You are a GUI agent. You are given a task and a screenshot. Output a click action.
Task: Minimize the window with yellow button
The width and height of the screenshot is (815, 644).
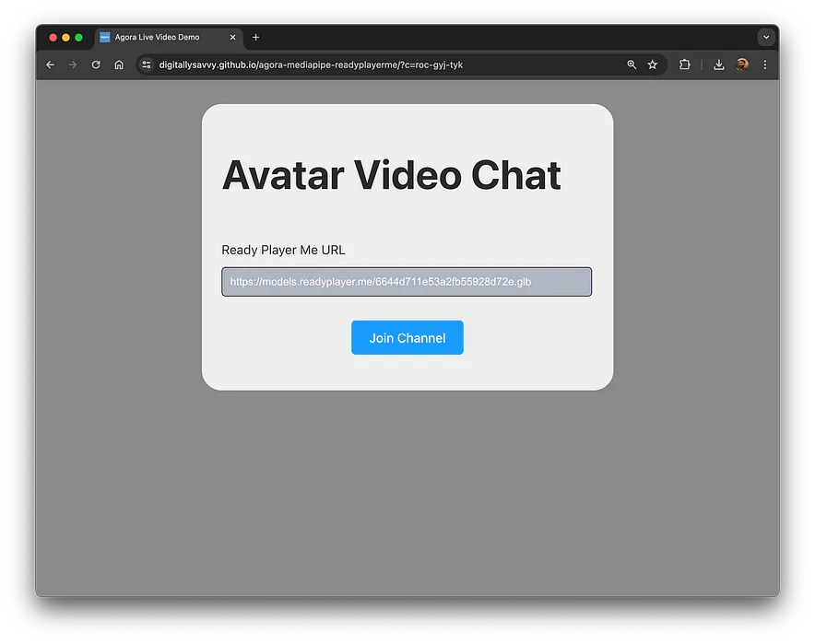click(x=66, y=38)
